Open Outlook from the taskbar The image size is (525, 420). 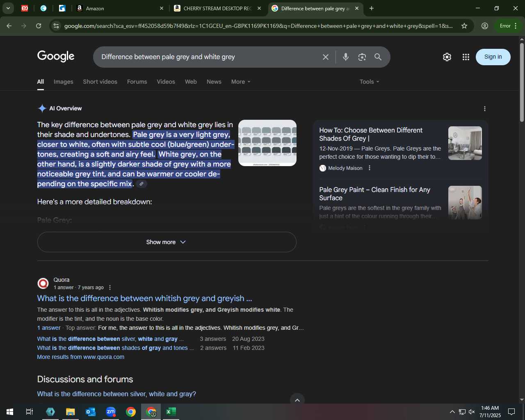click(91, 412)
